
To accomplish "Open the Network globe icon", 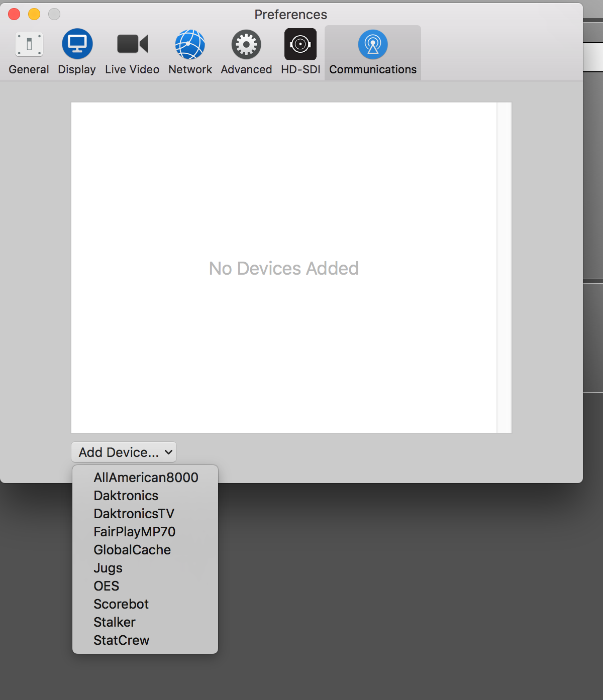I will pyautogui.click(x=190, y=44).
